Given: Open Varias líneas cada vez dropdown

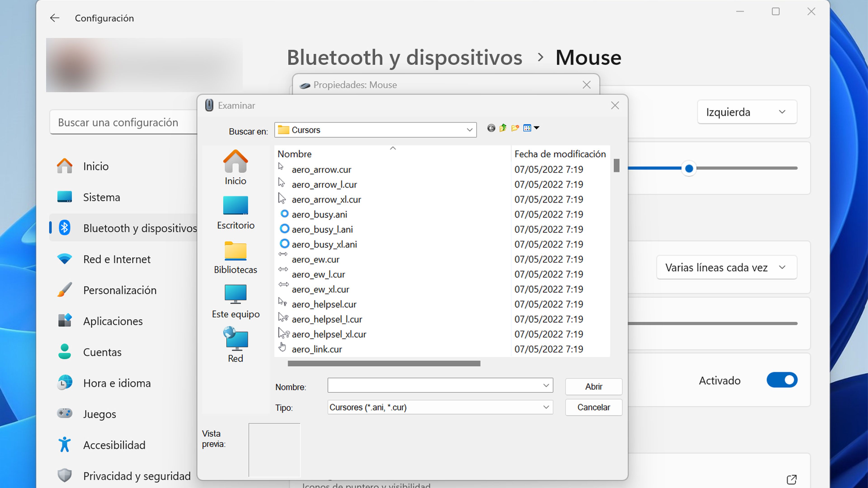Looking at the screenshot, I should 726,268.
